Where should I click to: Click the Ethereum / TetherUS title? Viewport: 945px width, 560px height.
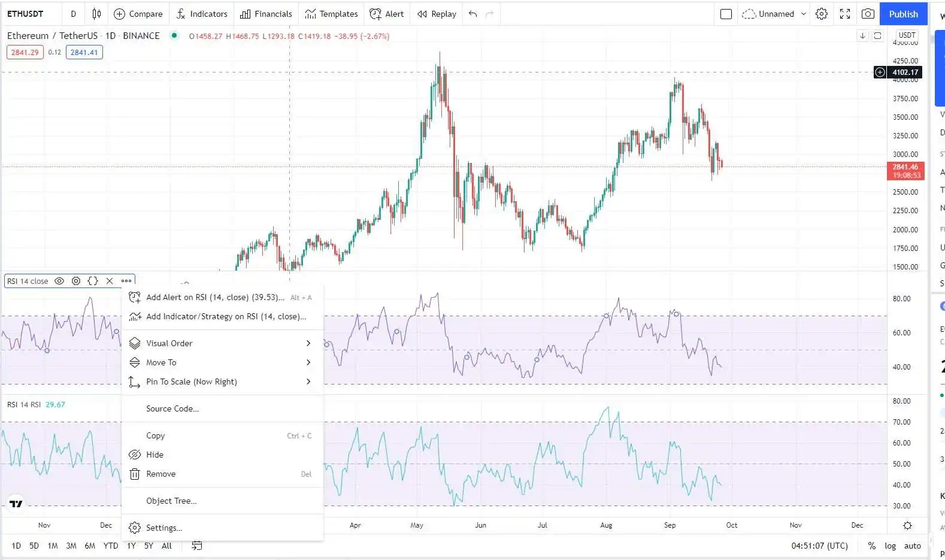coord(52,35)
